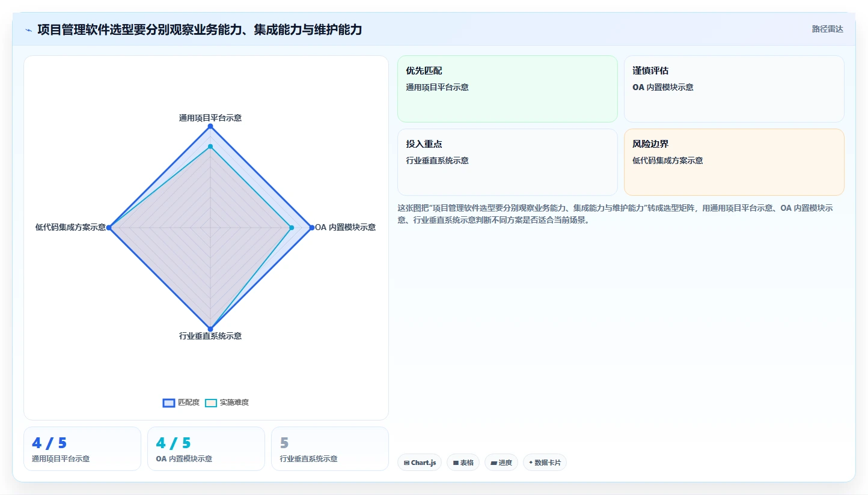This screenshot has height=495, width=868.
Task: Click the OA 内置模块示意 4 / 5 stat card
Action: [206, 449]
